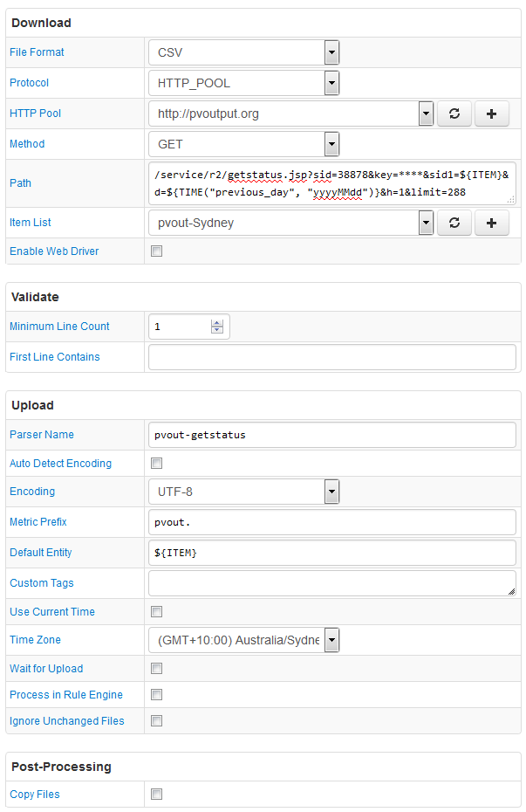526x812 pixels.
Task: Enable Wait for Upload
Action: pos(156,669)
